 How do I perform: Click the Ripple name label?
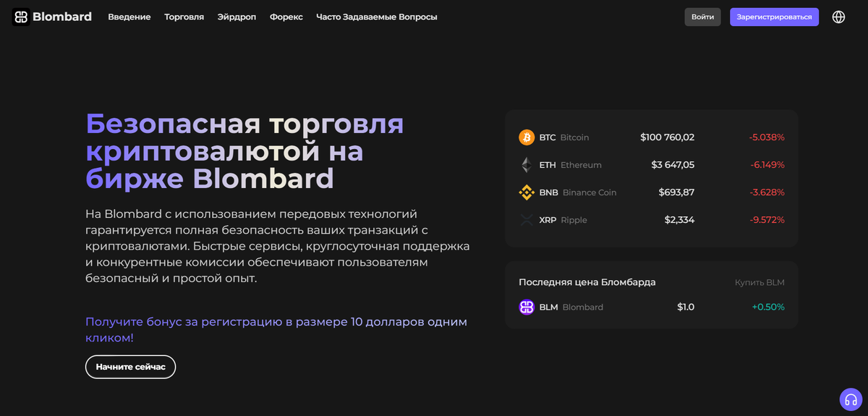[x=574, y=220]
